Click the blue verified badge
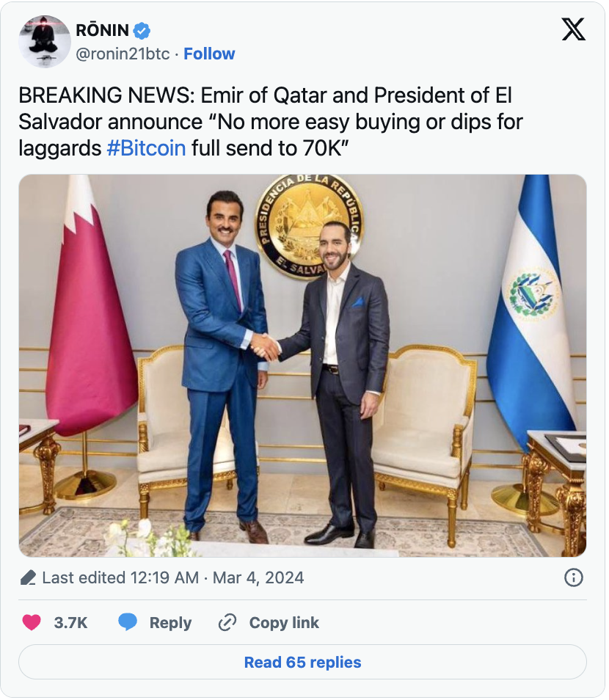 pos(142,30)
